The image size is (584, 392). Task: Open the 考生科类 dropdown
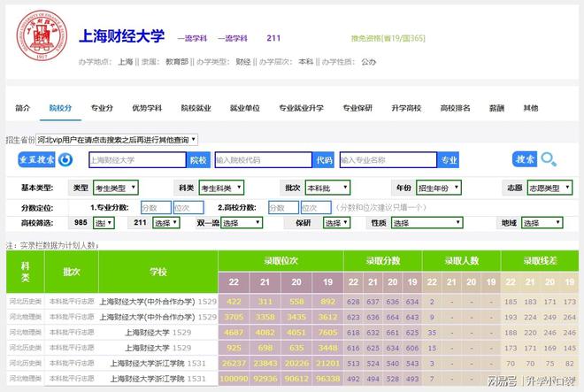point(221,188)
